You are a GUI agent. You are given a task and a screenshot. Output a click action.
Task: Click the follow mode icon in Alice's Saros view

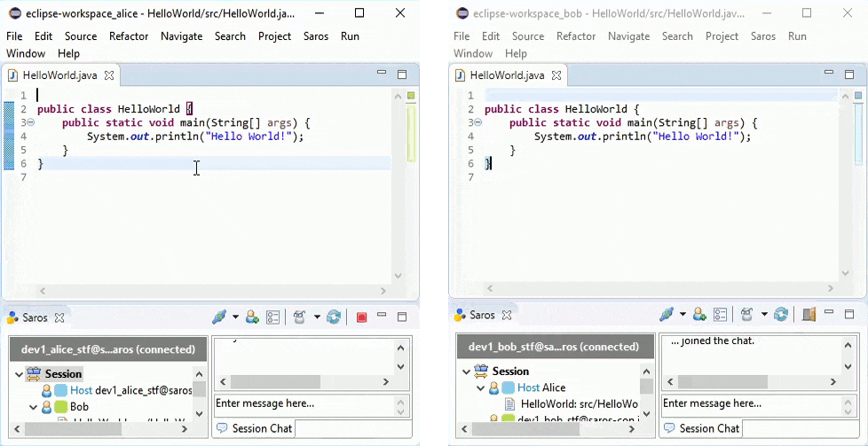click(299, 317)
